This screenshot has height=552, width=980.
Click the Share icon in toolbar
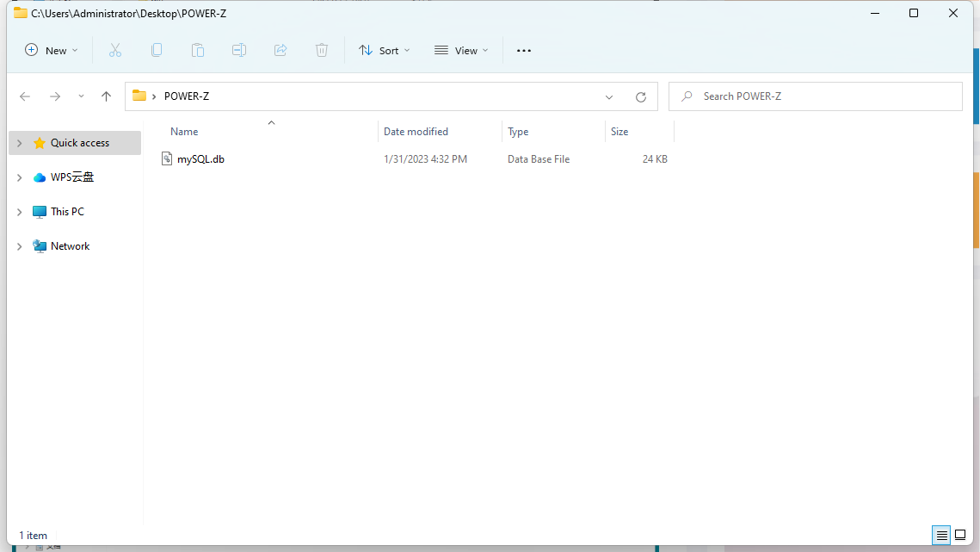tap(280, 51)
